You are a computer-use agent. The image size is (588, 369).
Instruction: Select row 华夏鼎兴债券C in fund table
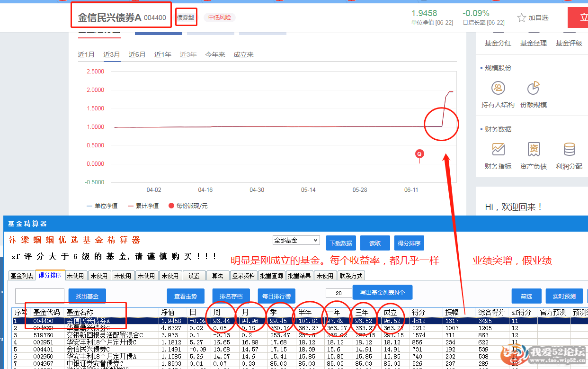[300, 328]
